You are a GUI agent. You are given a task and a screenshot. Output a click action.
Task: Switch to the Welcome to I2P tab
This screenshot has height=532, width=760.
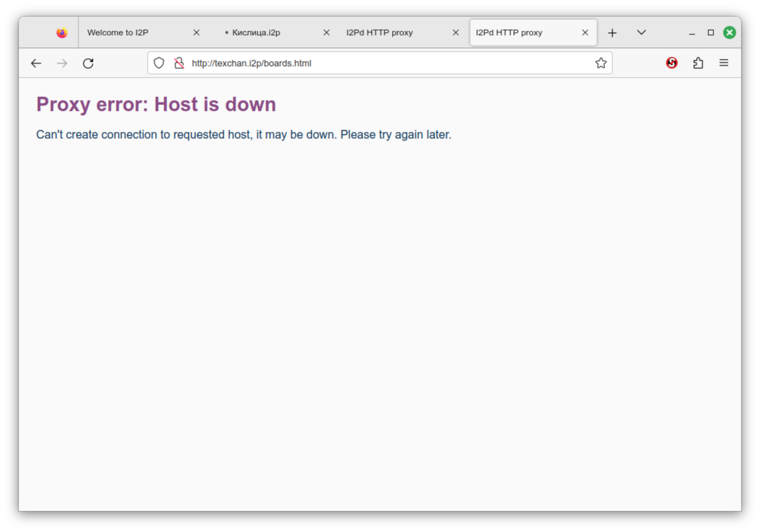click(x=143, y=32)
